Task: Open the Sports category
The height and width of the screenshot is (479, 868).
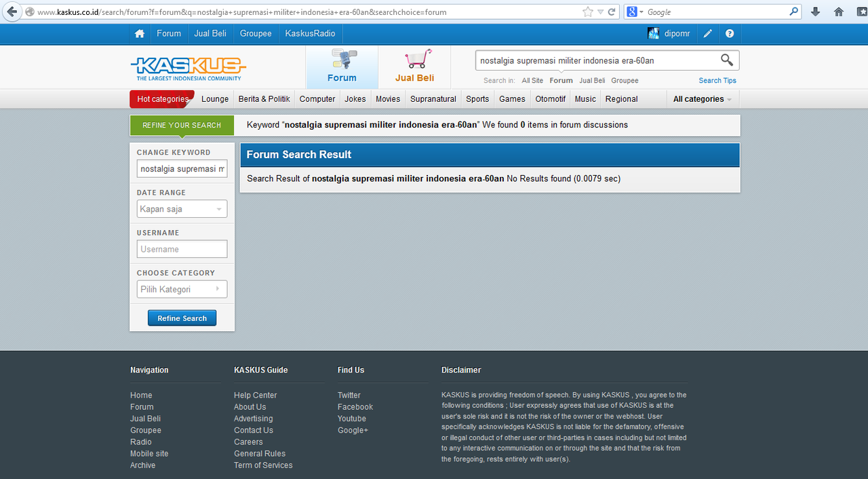Action: [x=477, y=99]
